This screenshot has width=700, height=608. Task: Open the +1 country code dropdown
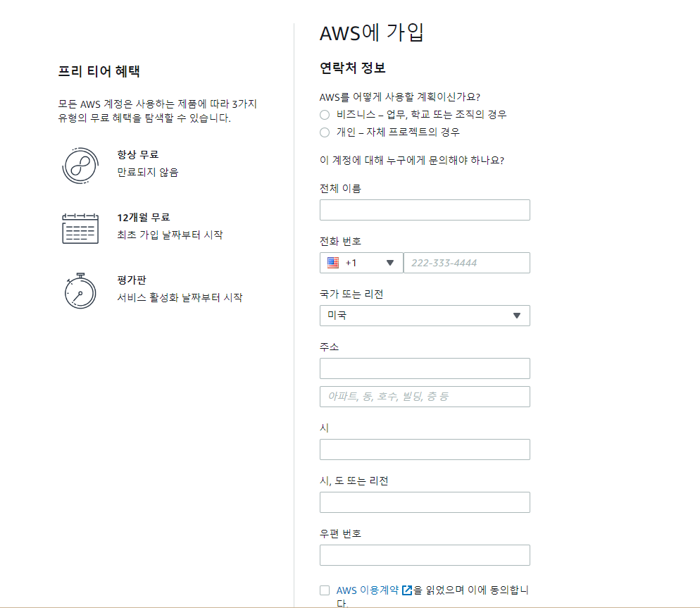pos(361,263)
